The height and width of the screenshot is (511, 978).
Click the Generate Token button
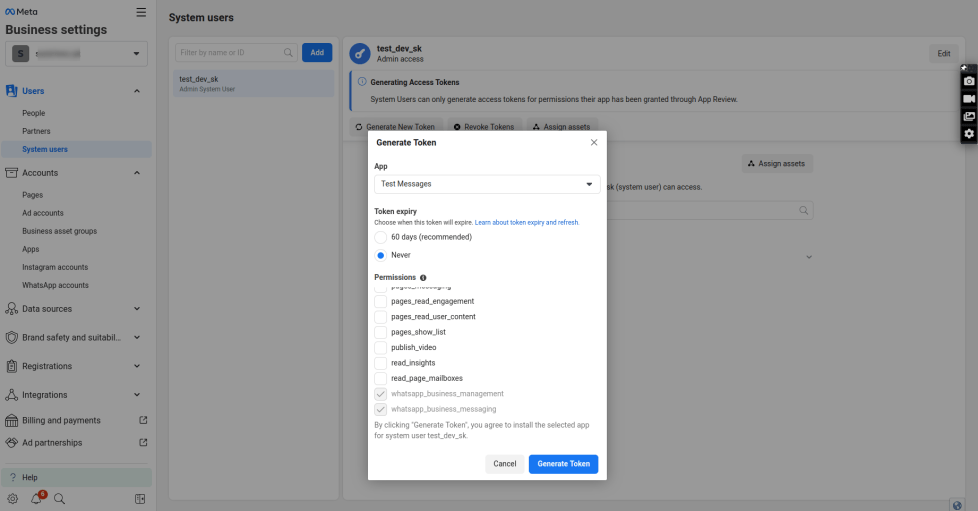(563, 464)
